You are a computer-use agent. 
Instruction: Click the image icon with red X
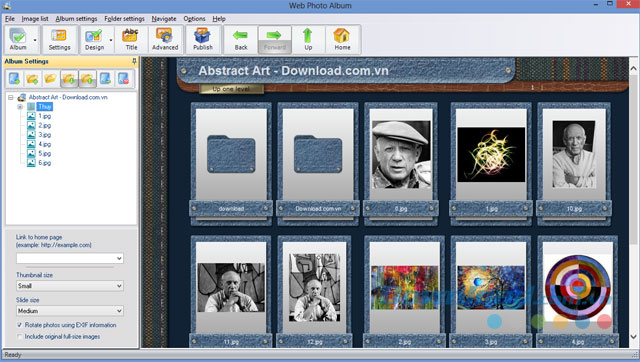(x=124, y=78)
